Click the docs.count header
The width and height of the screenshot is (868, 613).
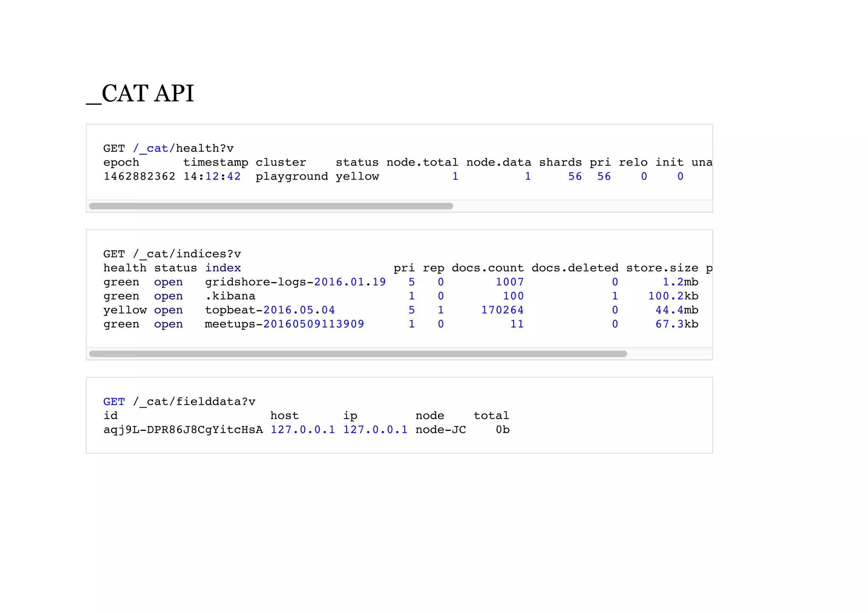pos(488,268)
